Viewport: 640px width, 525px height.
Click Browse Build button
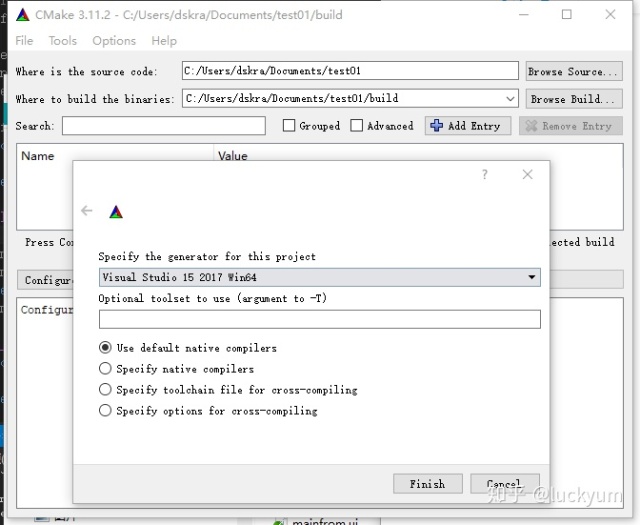(574, 99)
